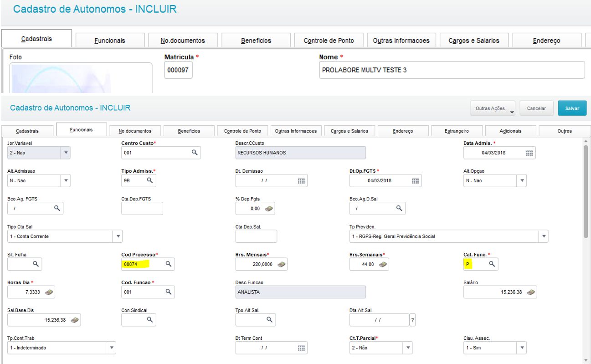
Task: Click the Salvar button
Action: coord(572,108)
